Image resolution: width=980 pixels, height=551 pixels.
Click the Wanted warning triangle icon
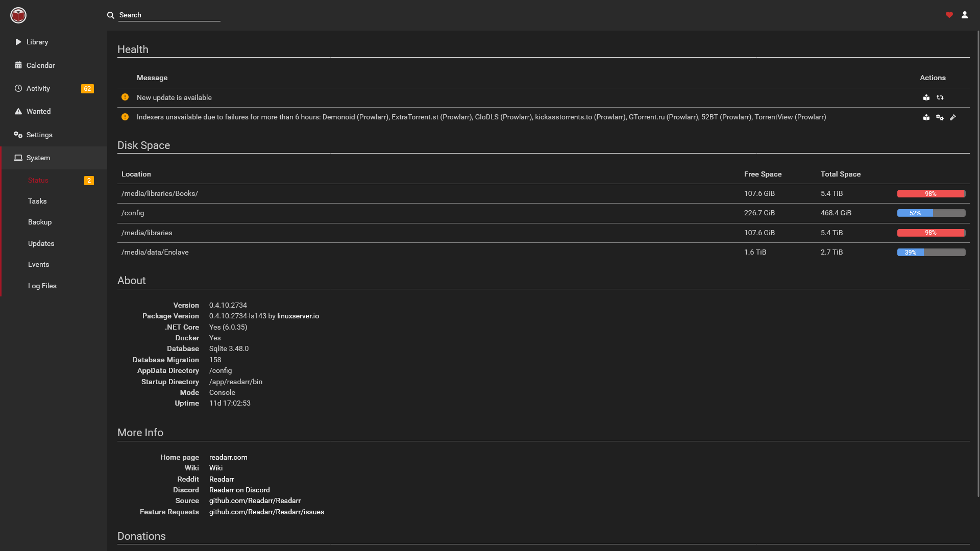click(x=18, y=111)
